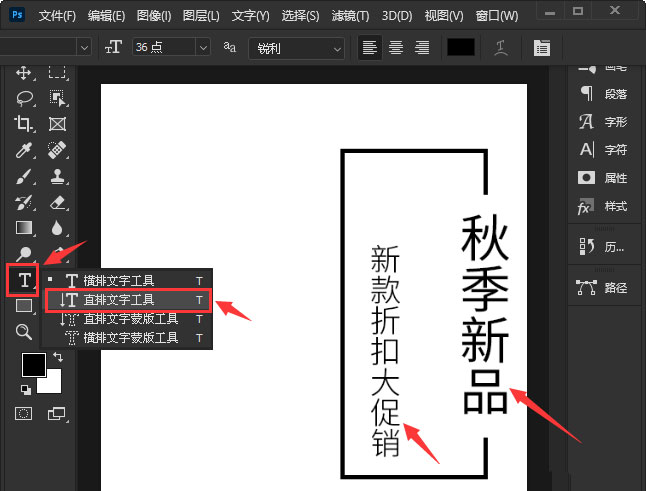The height and width of the screenshot is (491, 646).
Task: Select the Brush tool
Action: pos(23,176)
